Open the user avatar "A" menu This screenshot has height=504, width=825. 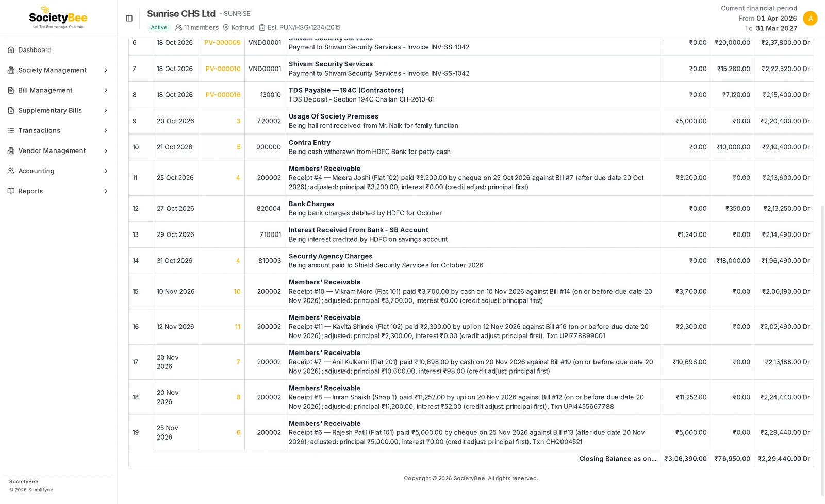pos(810,19)
